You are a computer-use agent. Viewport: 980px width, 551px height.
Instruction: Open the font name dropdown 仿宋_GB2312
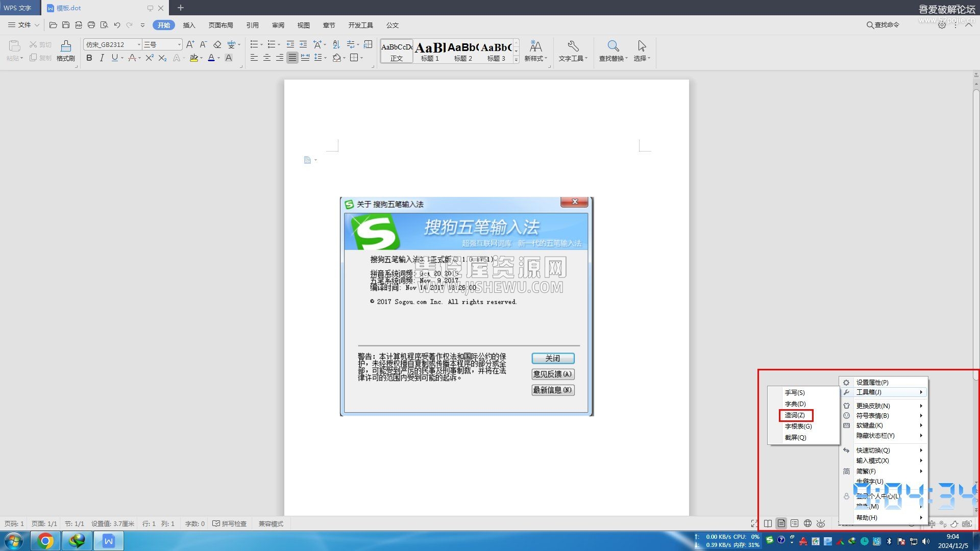click(x=138, y=44)
